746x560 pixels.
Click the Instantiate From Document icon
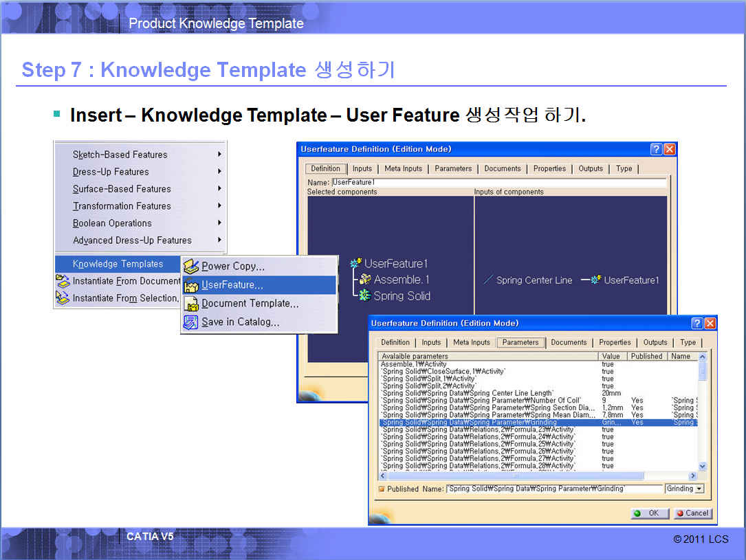point(63,281)
